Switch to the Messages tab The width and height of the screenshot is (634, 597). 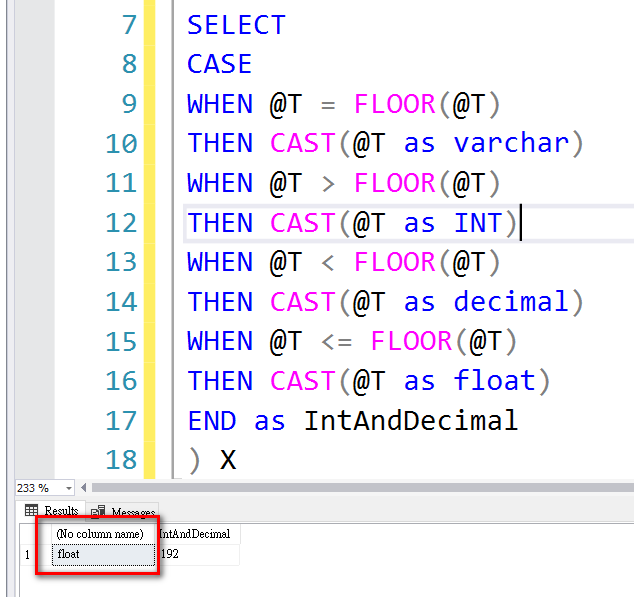click(x=123, y=512)
